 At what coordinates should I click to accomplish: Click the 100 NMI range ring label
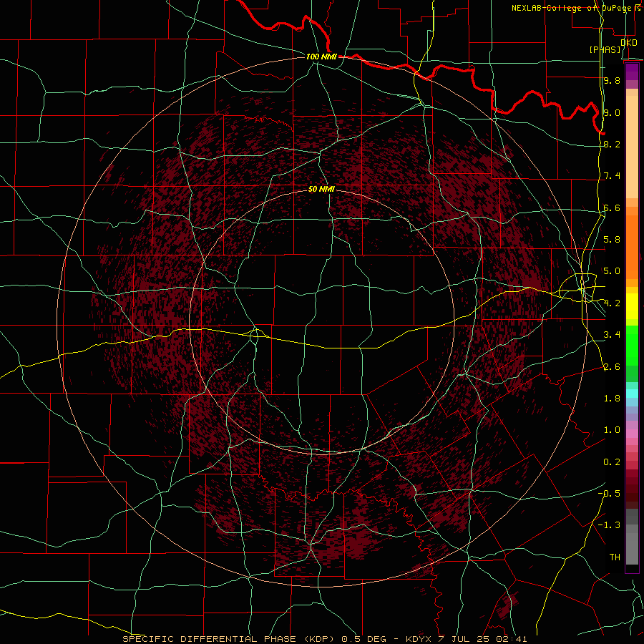pyautogui.click(x=321, y=57)
